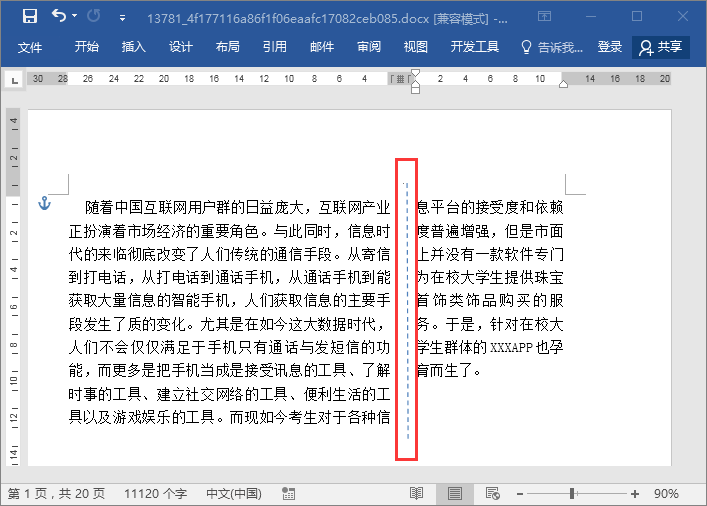The height and width of the screenshot is (506, 707).
Task: Click the vertical ruler on left side
Action: point(13,287)
